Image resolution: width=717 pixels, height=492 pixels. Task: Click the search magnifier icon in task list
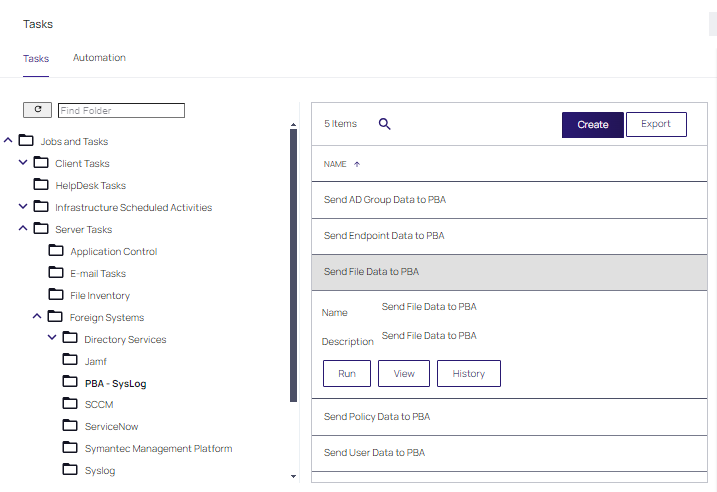[x=385, y=124]
